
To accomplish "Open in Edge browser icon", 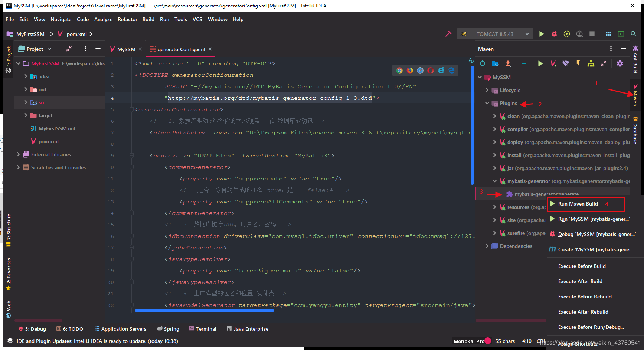I will [451, 71].
